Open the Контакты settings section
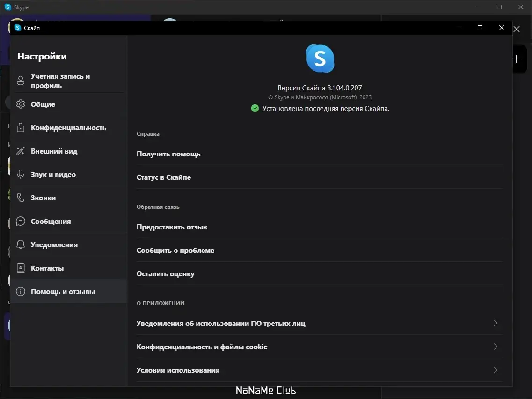This screenshot has width=532, height=399. coord(68,268)
